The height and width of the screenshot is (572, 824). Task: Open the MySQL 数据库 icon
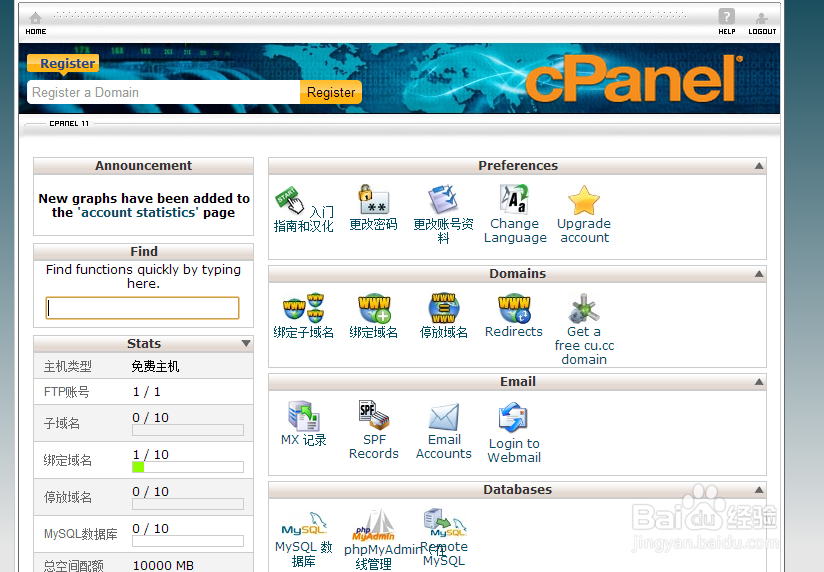coord(304,523)
